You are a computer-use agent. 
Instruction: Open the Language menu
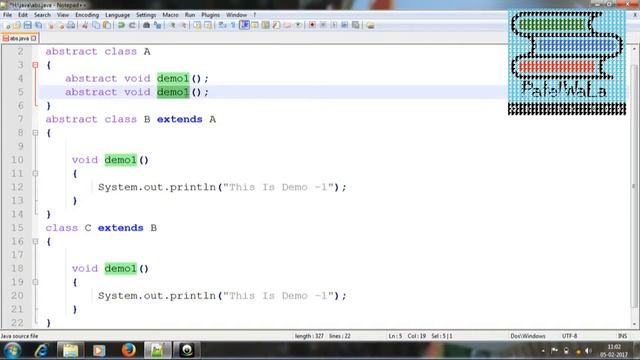pyautogui.click(x=117, y=15)
